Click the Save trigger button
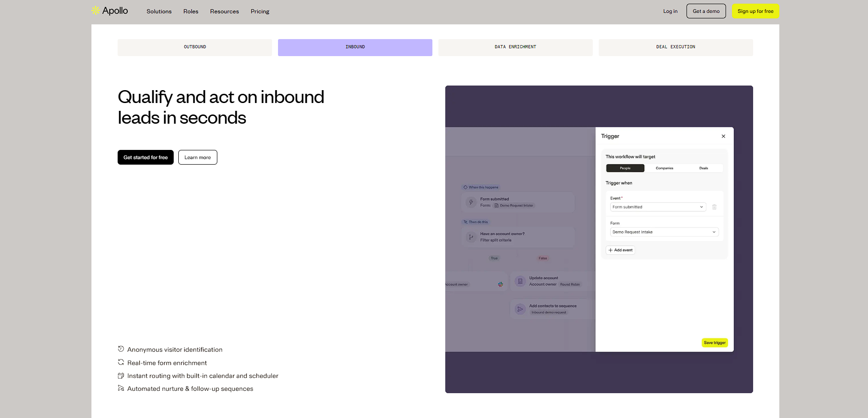Viewport: 868px width, 418px height. (x=715, y=343)
